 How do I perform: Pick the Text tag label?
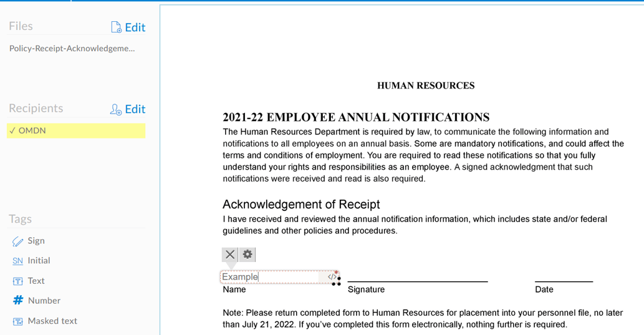click(x=36, y=281)
